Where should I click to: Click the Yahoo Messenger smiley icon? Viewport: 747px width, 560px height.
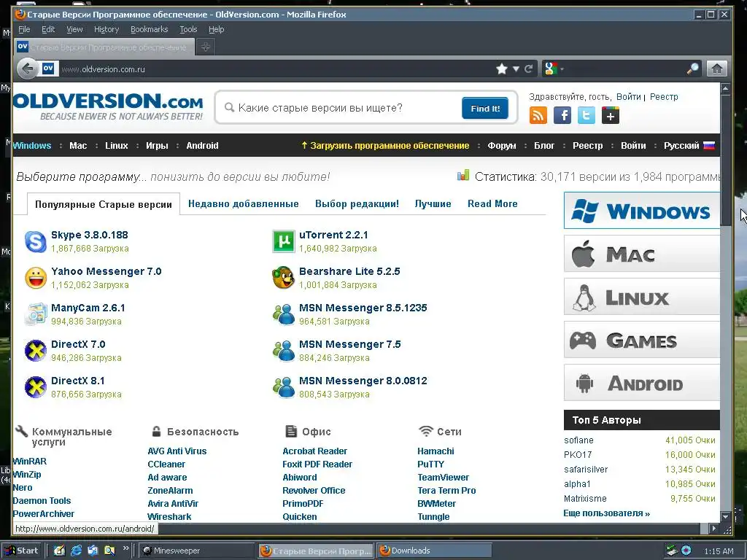coord(35,278)
